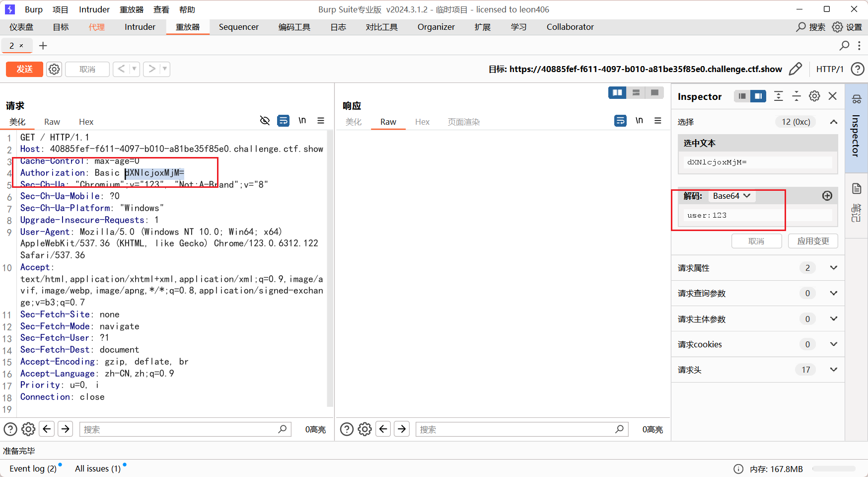Dock Inspector to the left layout icon
The height and width of the screenshot is (477, 868).
[x=742, y=96]
